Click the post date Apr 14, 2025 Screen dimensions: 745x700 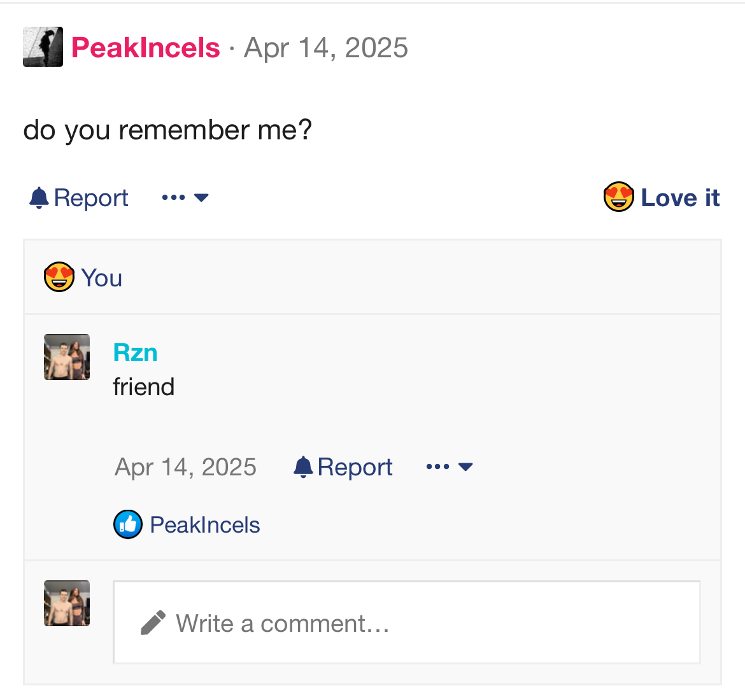(x=326, y=48)
